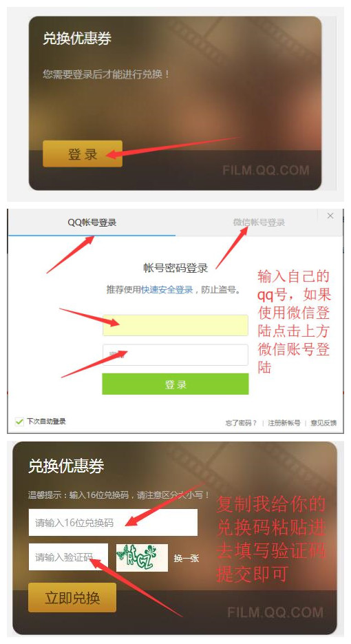Click the 兑换优惠券 title in the bottom panel
This screenshot has width=351, height=644.
66,466
